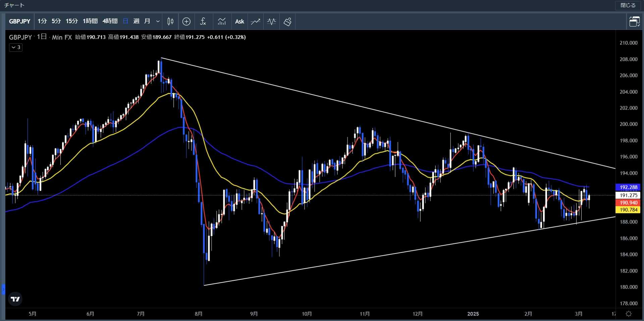The image size is (644, 321).
Task: Select the GBPJPY symbol button
Action: point(19,21)
